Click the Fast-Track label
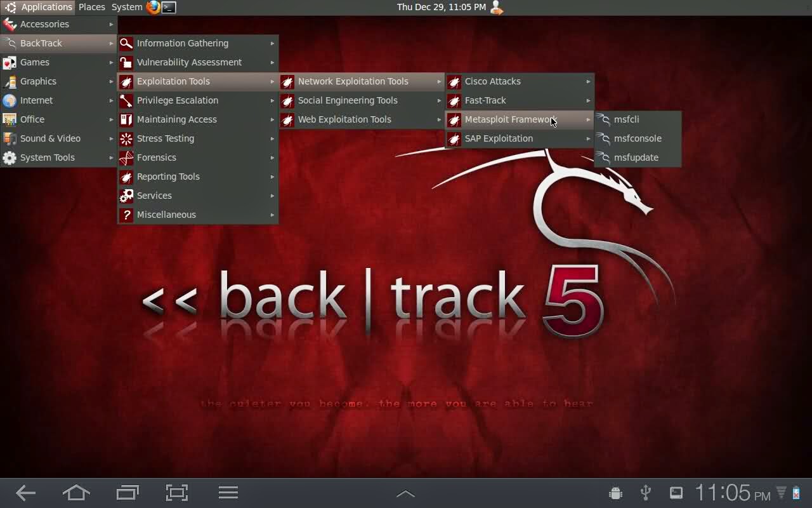Image resolution: width=812 pixels, height=508 pixels. click(485, 100)
